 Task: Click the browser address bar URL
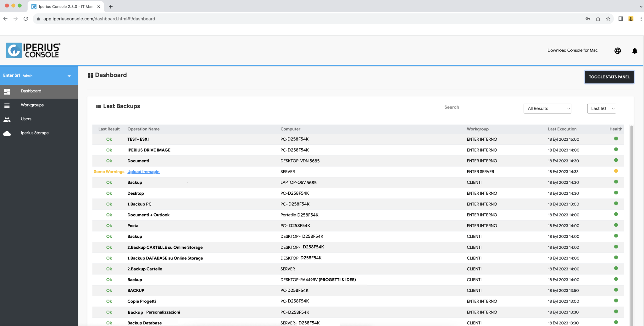pos(99,19)
